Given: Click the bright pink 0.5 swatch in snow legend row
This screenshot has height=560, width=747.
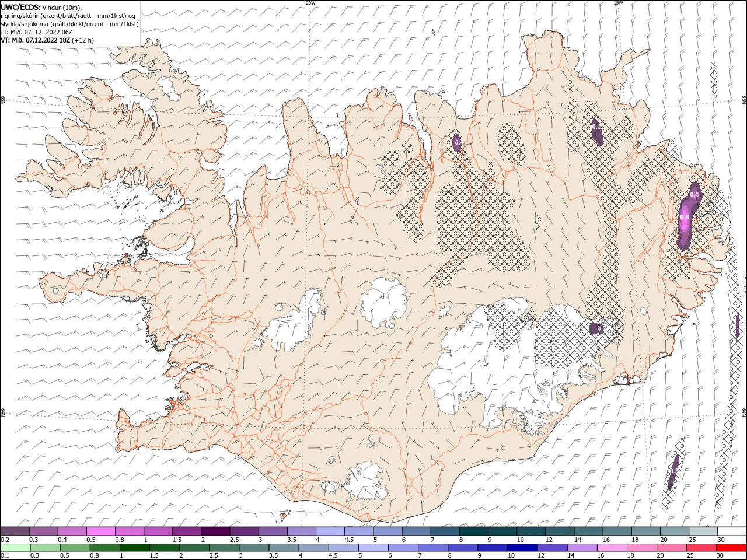Looking at the screenshot, I should click(x=101, y=531).
